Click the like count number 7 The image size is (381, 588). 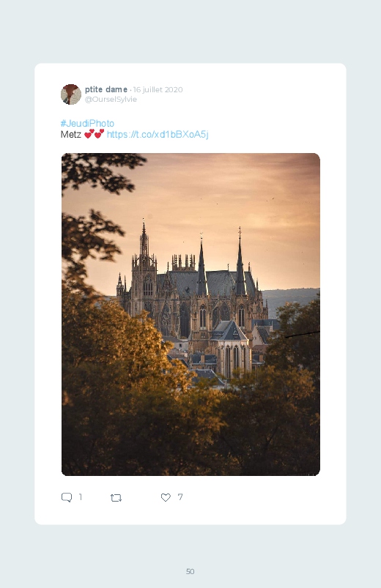180,497
